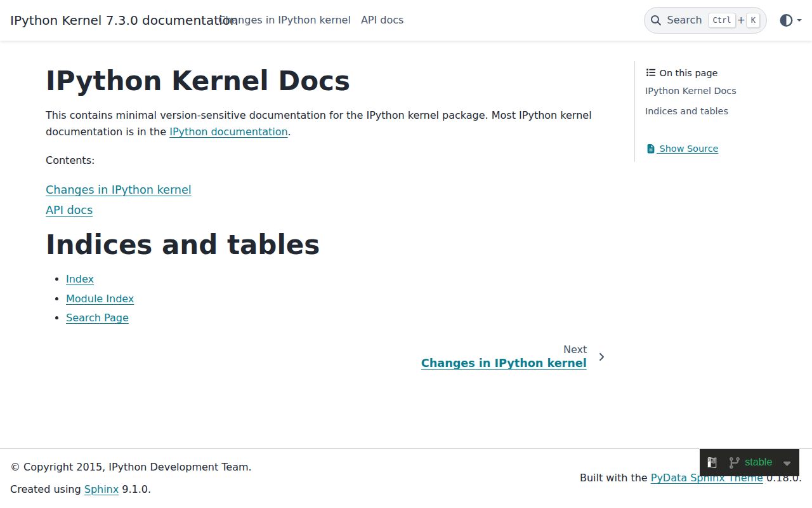This screenshot has height=508, width=812.
Task: Open Changes in IPython kernel in Contents list
Action: click(x=118, y=190)
